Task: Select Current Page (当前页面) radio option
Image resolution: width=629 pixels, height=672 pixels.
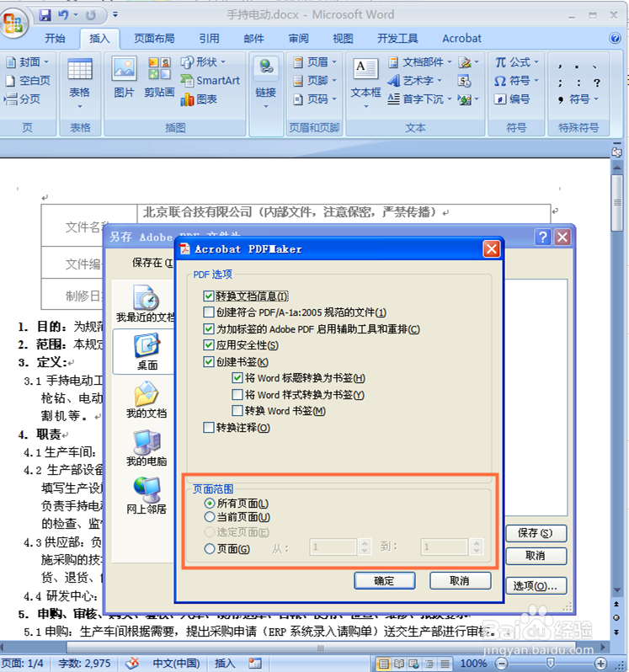Action: (x=210, y=517)
